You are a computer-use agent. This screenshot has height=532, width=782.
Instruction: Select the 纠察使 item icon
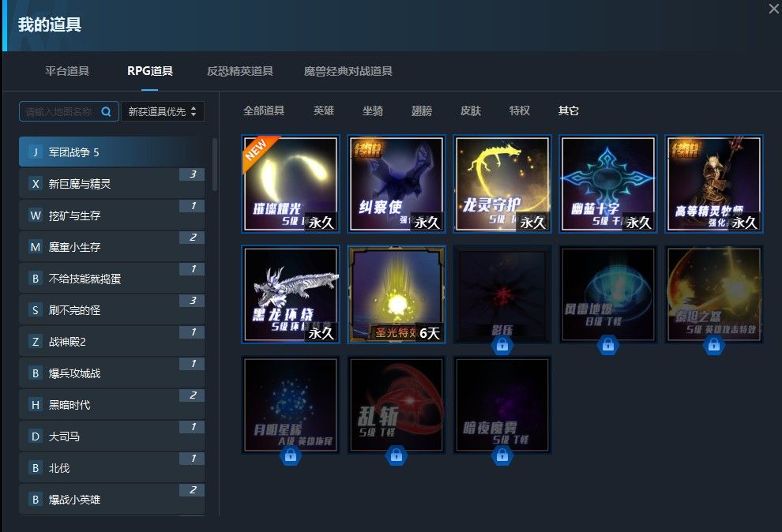point(397,184)
